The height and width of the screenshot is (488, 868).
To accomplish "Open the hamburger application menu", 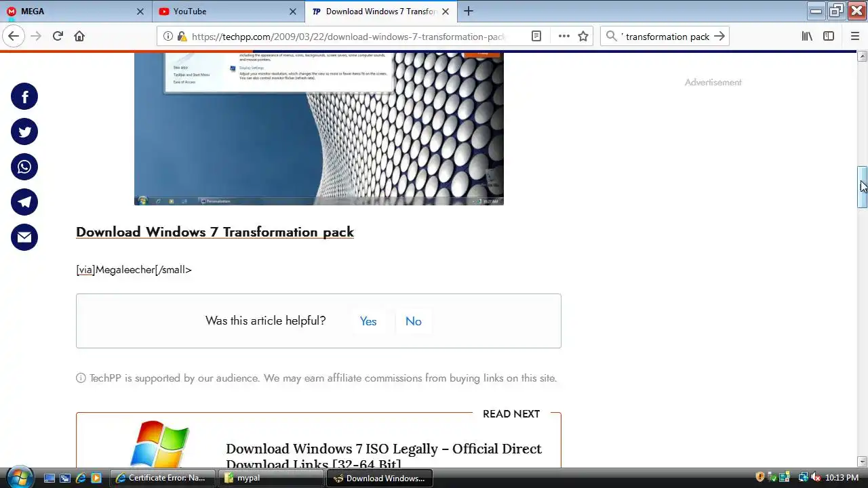I will point(854,37).
